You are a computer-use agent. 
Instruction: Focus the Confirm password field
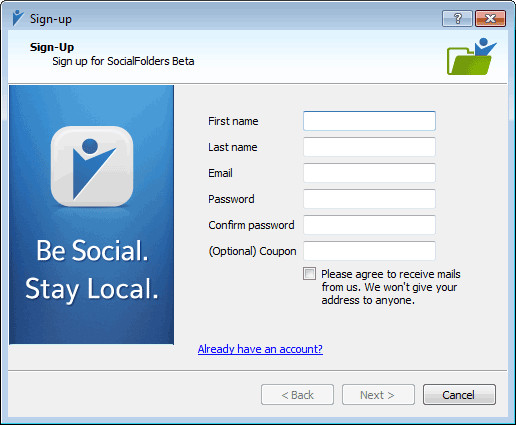point(369,225)
